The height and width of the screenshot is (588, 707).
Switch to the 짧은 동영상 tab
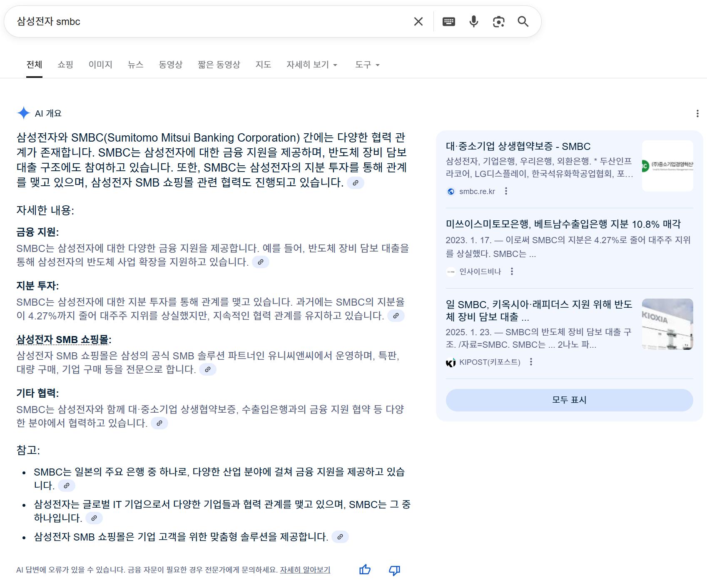click(219, 65)
